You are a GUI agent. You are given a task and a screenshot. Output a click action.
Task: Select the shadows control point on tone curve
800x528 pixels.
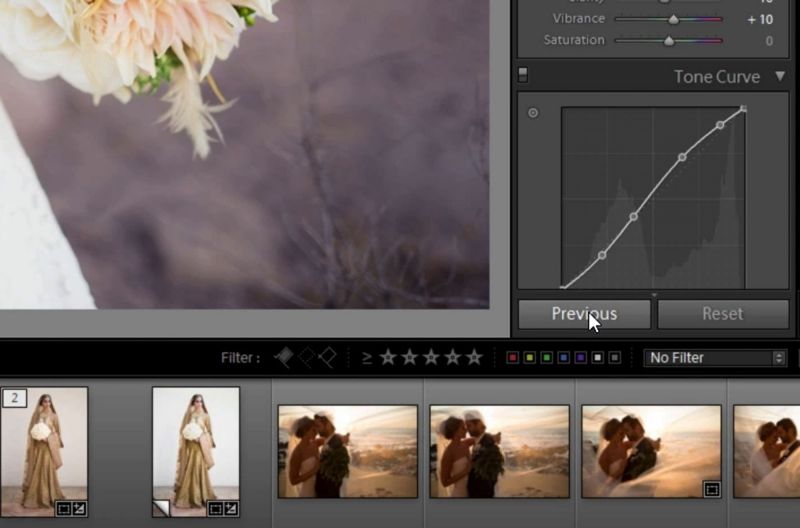pyautogui.click(x=602, y=255)
